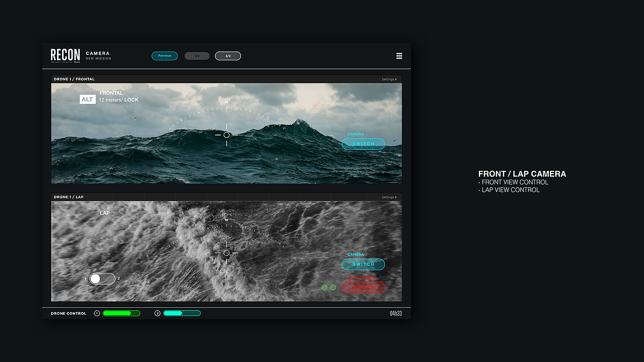Click the NEW MISSION subtitle

[x=98, y=59]
